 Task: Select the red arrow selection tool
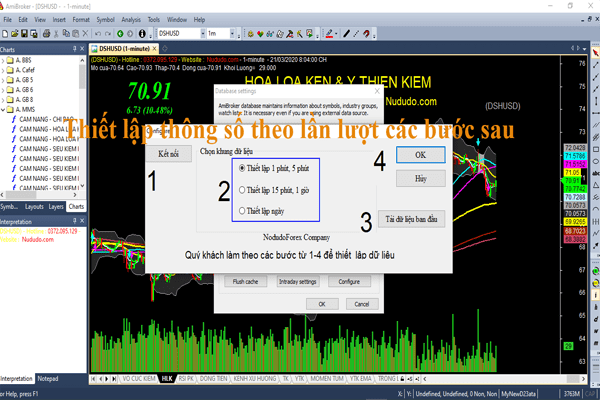tap(595, 53)
